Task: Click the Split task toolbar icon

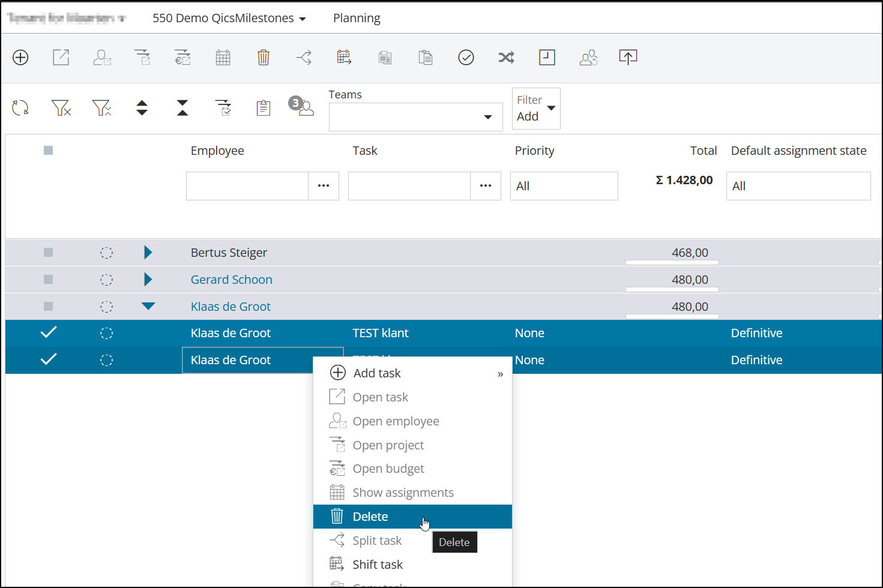Action: [x=304, y=58]
